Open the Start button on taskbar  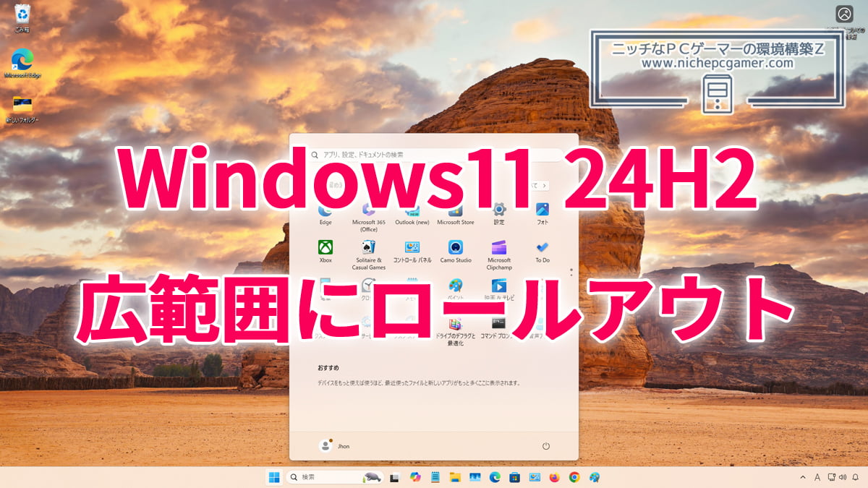tap(275, 477)
